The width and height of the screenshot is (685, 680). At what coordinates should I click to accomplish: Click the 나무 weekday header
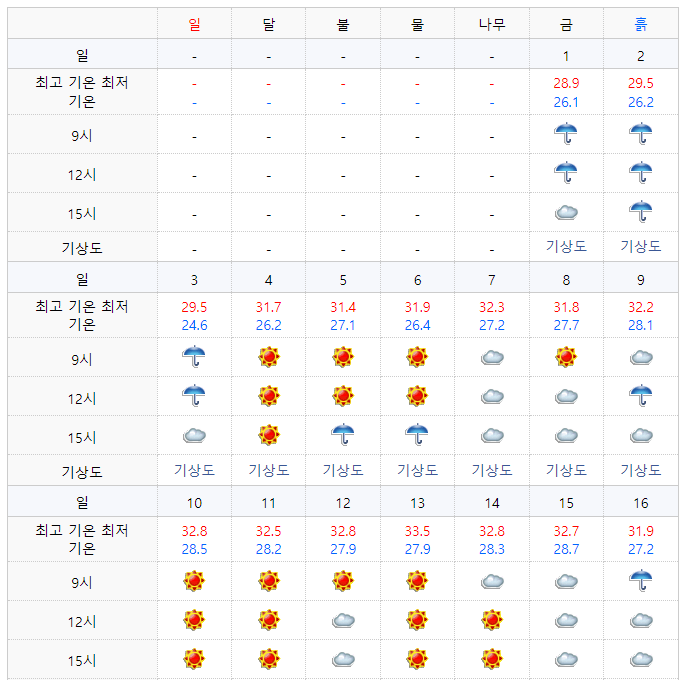point(492,24)
